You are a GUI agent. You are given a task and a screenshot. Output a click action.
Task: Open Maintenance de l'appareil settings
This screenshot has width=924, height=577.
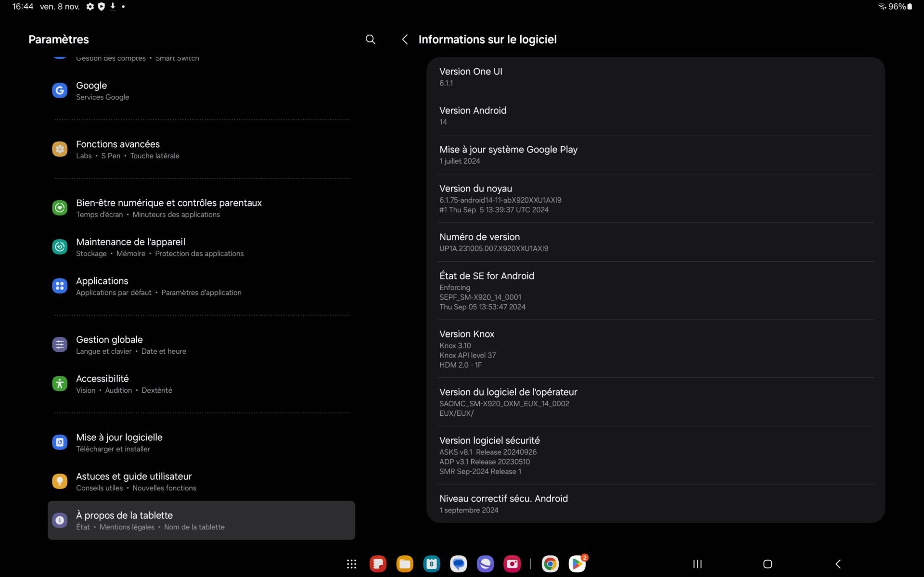(x=201, y=247)
